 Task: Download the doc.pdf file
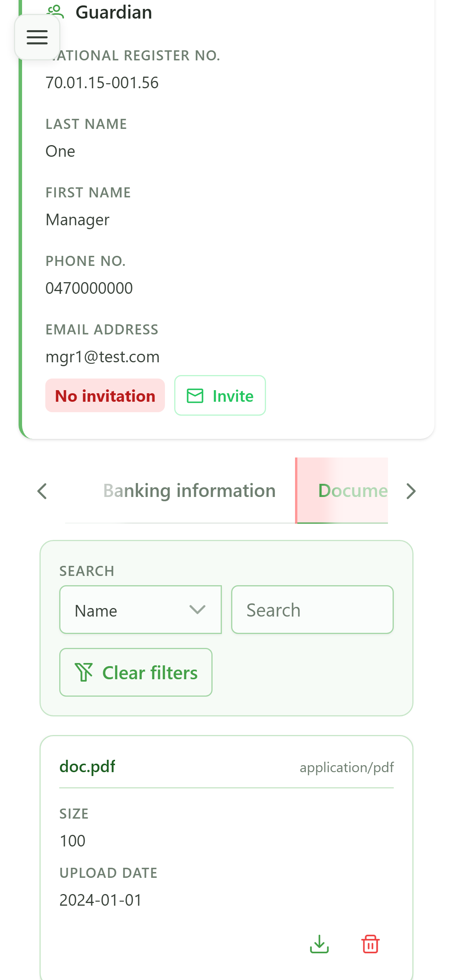[319, 944]
